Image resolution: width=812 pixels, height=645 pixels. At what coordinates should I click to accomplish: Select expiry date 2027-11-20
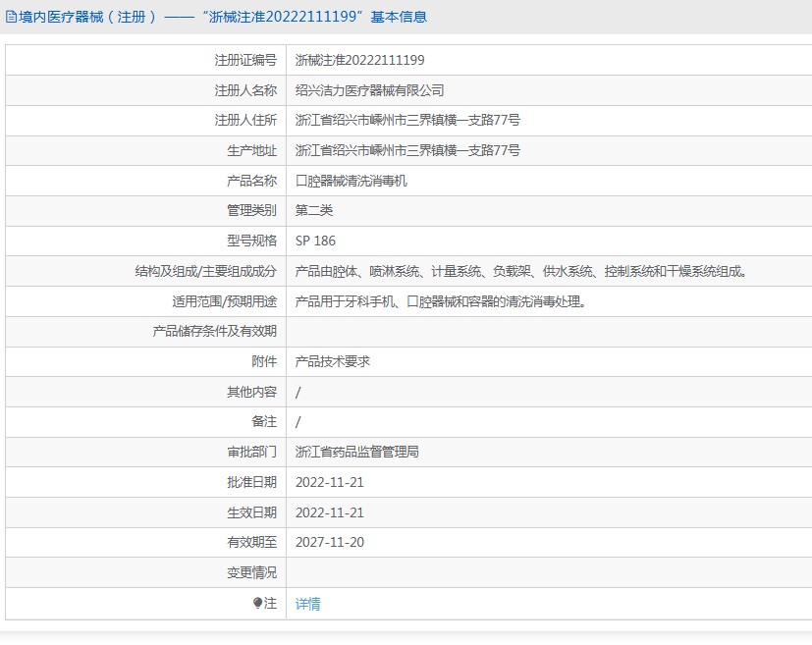coord(330,542)
